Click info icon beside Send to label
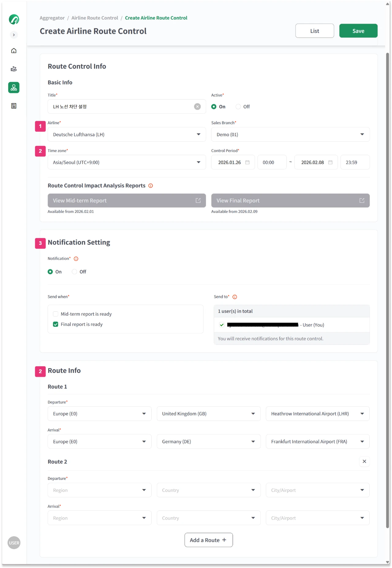Viewport: 392px width, 568px height. 235,297
